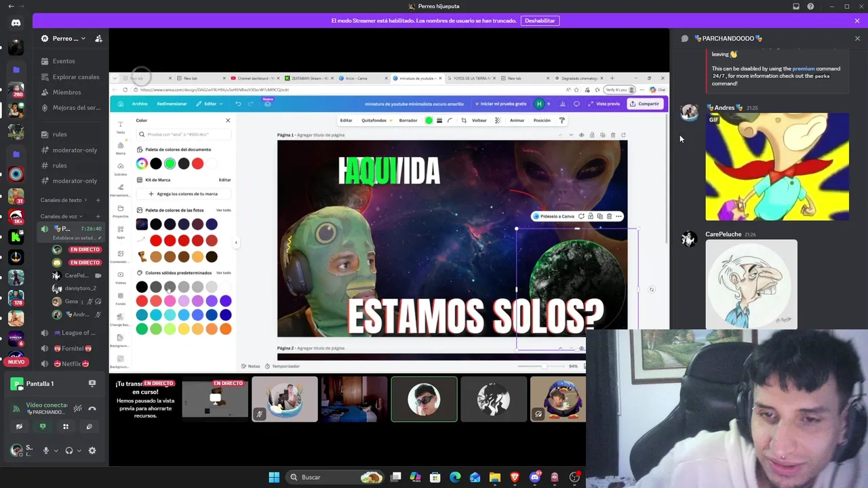Lock page icon above the canvas
Screen dimensions: 868x488
pyautogui.click(x=592, y=135)
